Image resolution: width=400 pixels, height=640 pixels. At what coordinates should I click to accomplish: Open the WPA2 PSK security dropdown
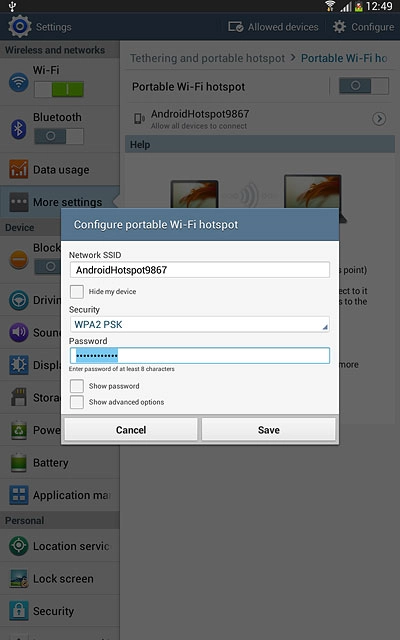pos(200,324)
